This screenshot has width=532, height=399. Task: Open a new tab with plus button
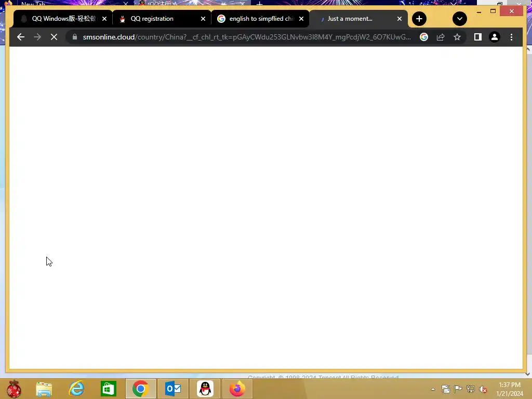click(419, 19)
